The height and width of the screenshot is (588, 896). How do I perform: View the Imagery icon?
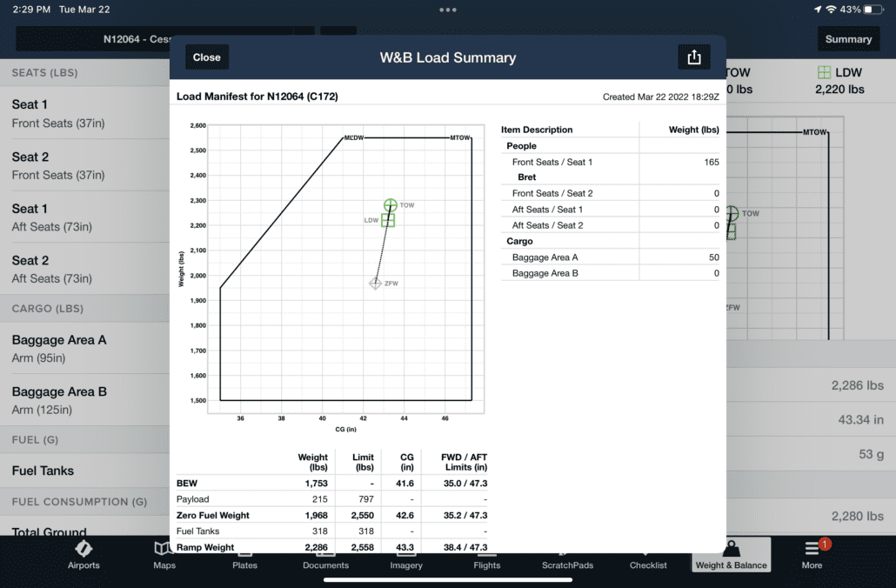tap(405, 557)
